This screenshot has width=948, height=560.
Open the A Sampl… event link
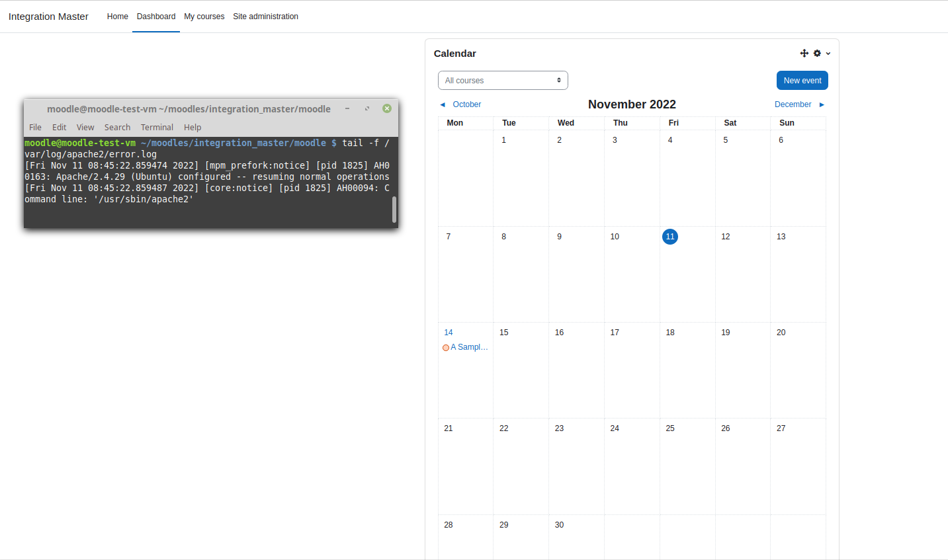469,347
